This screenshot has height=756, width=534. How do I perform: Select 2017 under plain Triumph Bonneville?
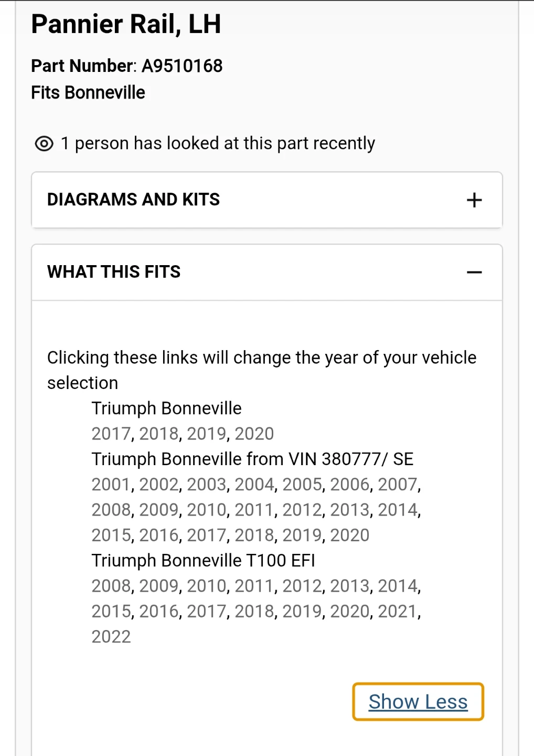pyautogui.click(x=111, y=434)
